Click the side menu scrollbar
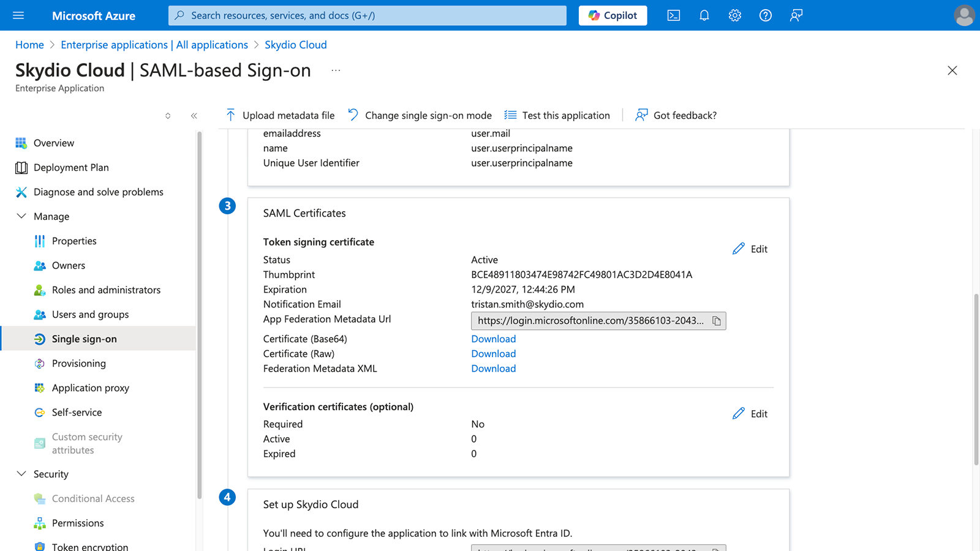 (x=199, y=317)
